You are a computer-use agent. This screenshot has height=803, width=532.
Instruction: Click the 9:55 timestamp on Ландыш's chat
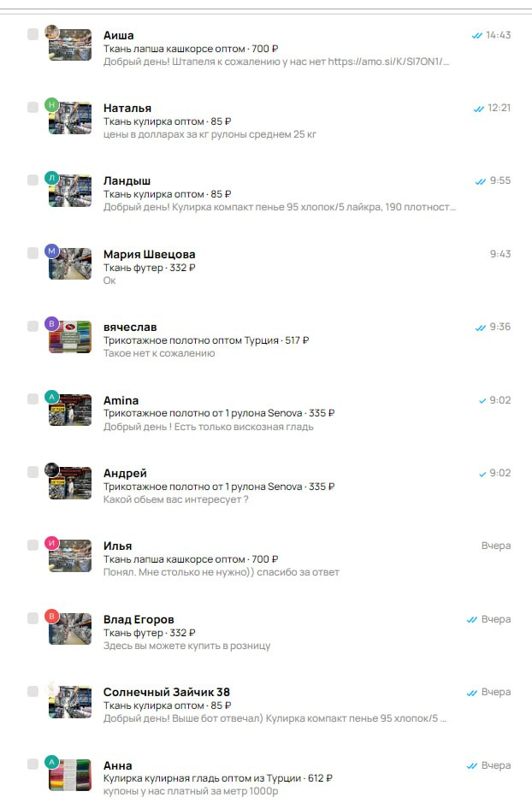(499, 180)
